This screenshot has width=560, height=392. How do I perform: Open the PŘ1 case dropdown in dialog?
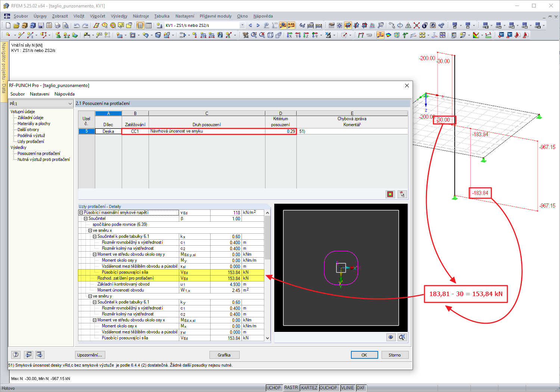pos(70,103)
